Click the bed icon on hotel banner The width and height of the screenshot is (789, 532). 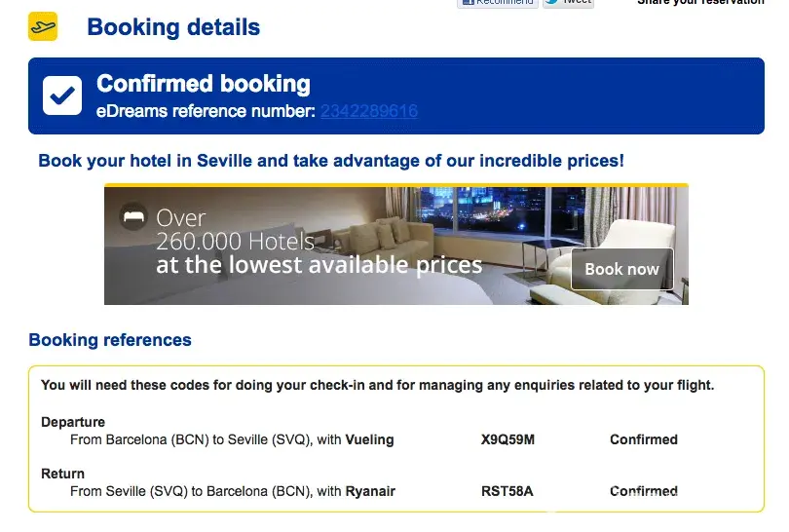133,216
